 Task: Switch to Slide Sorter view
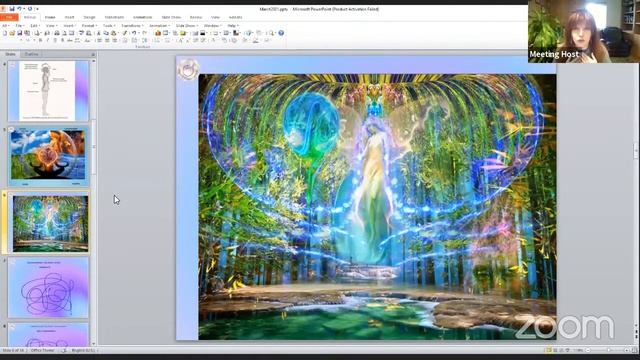555,350
